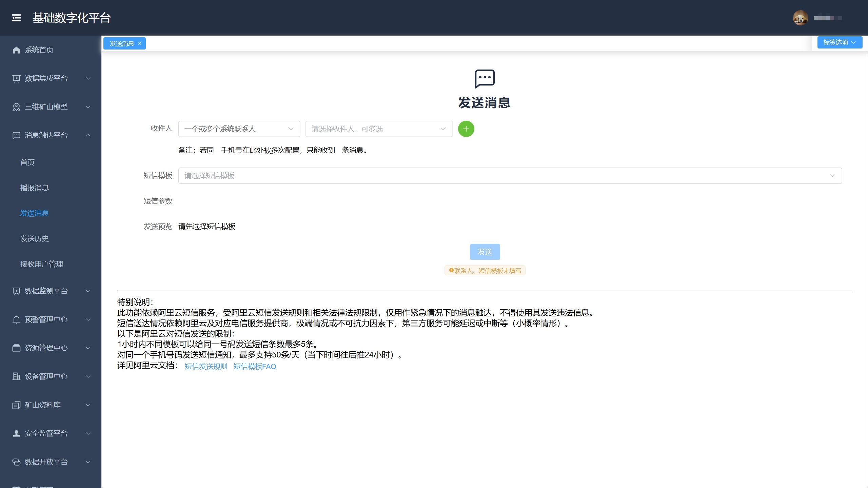Click the 短信参数 field label
This screenshot has height=488, width=868.
pyautogui.click(x=158, y=201)
